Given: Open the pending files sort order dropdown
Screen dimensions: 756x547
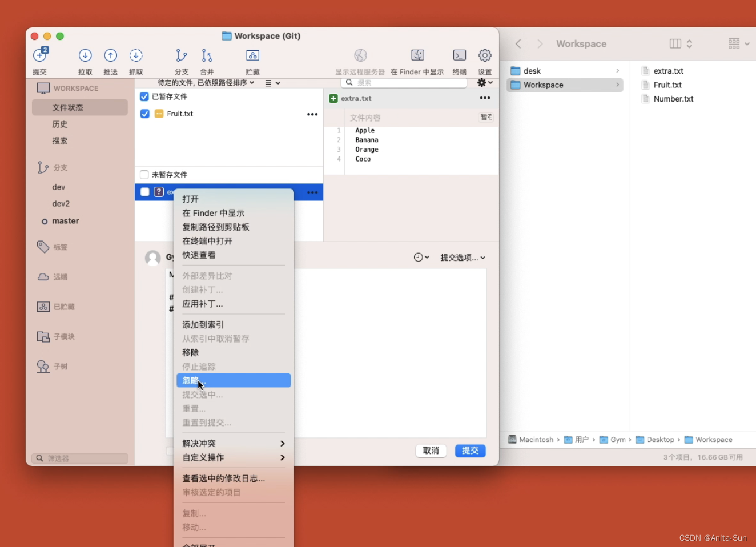Looking at the screenshot, I should pyautogui.click(x=206, y=83).
